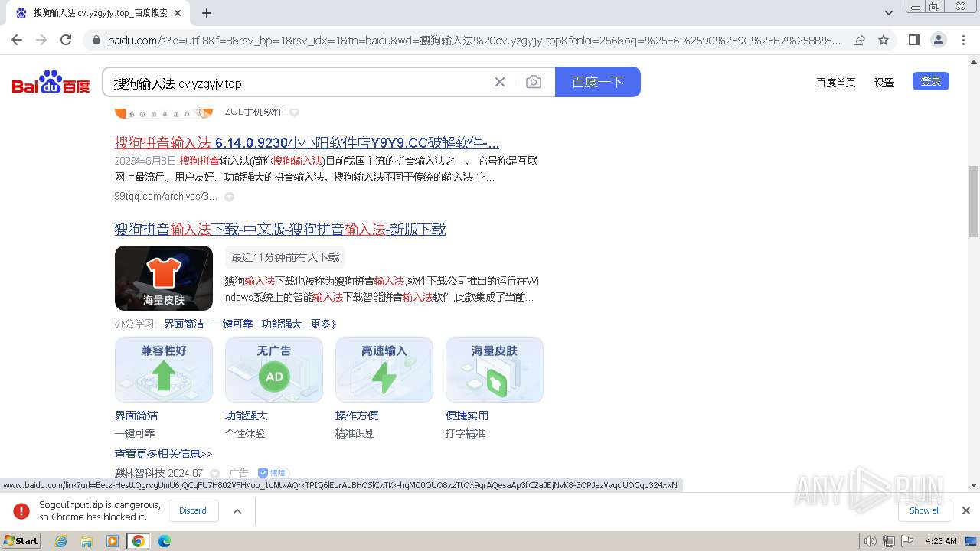Viewport: 980px width, 551px height.
Task: Click 高速输入 feature tile
Action: [384, 370]
